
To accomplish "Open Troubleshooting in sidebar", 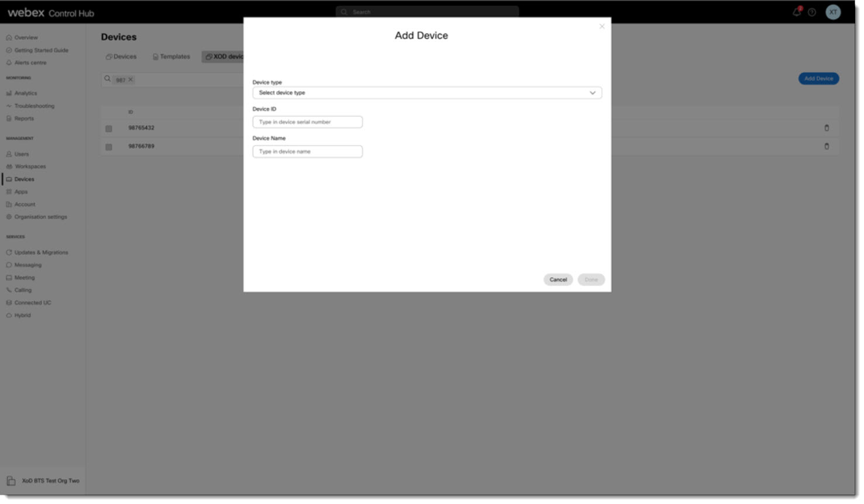I will click(x=30, y=106).
